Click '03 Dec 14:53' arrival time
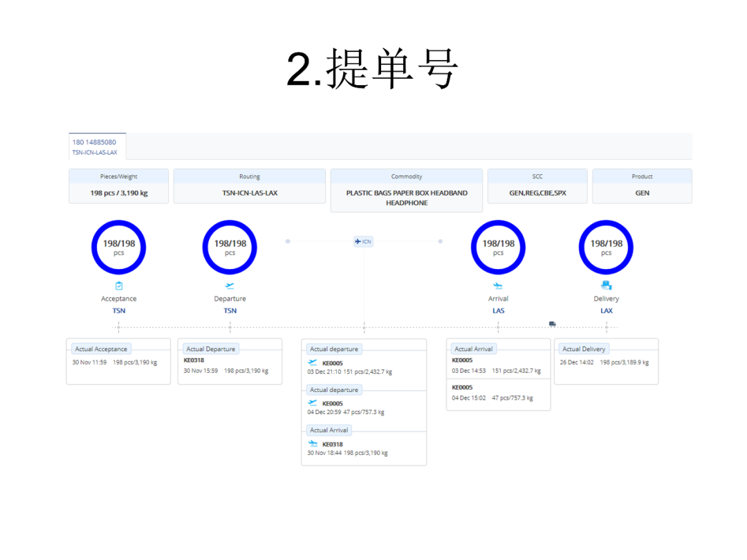Screen dimensions: 747x560 tap(469, 371)
